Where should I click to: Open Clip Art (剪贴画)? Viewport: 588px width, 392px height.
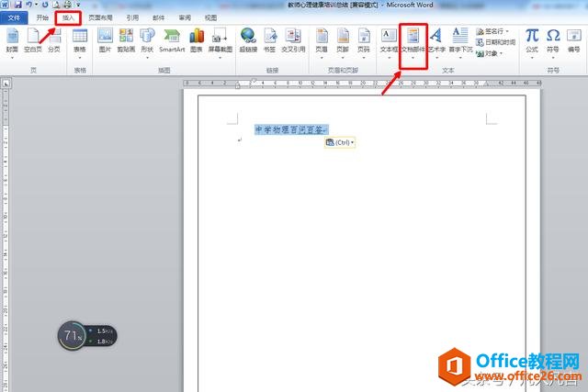126,40
